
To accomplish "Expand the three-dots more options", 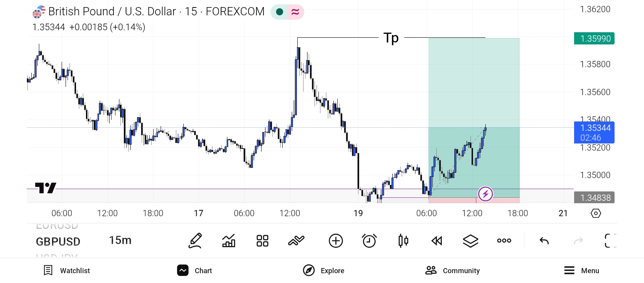I will point(504,241).
